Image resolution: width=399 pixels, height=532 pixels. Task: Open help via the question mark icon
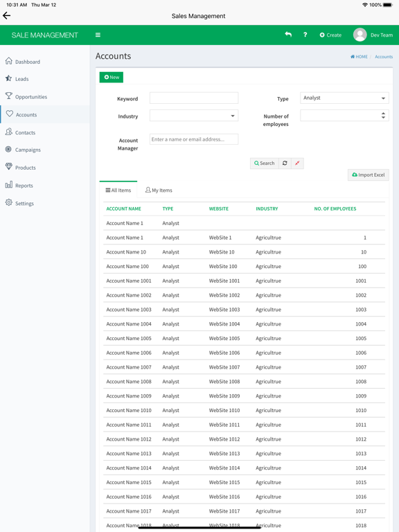pyautogui.click(x=305, y=35)
